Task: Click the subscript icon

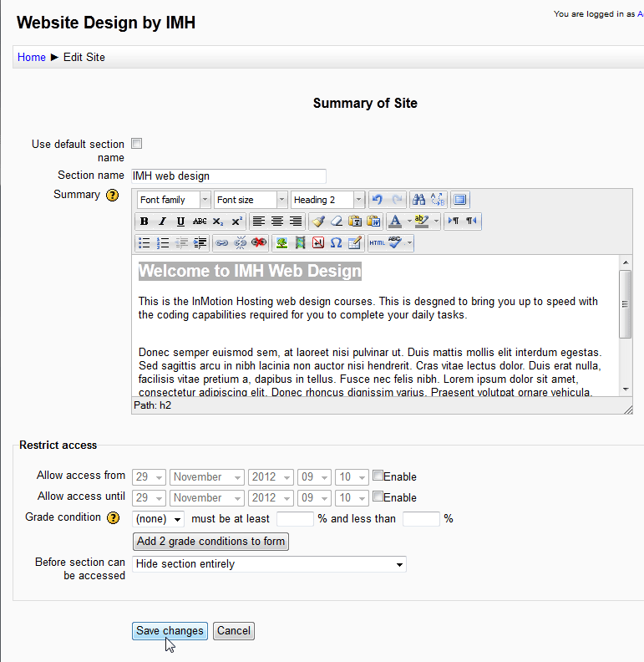Action: tap(218, 222)
